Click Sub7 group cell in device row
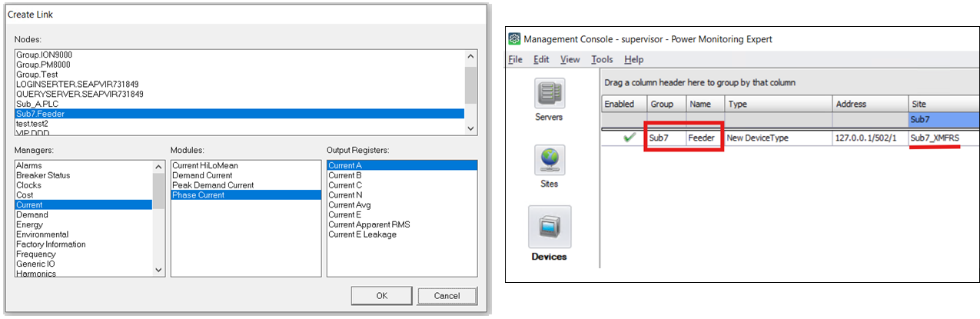This screenshot has width=980, height=319. (665, 138)
